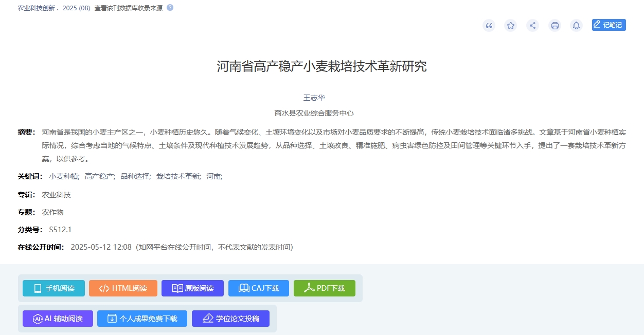Open the share icon
The width and height of the screenshot is (644, 335).
click(x=532, y=25)
